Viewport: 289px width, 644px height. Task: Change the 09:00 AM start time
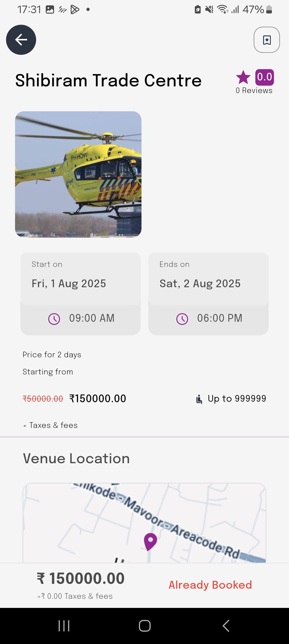[92, 318]
